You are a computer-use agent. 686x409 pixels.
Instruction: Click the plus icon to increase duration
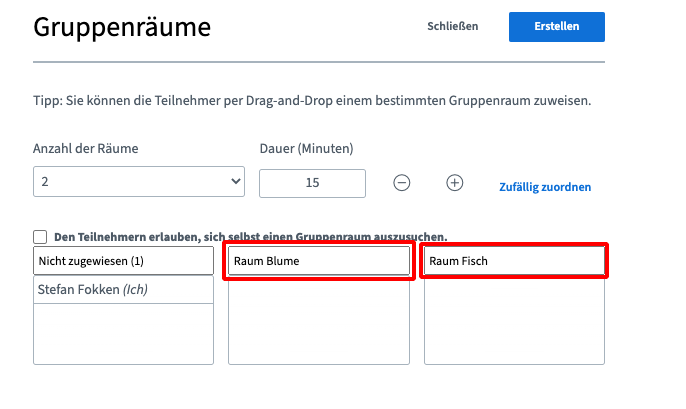pos(455,183)
